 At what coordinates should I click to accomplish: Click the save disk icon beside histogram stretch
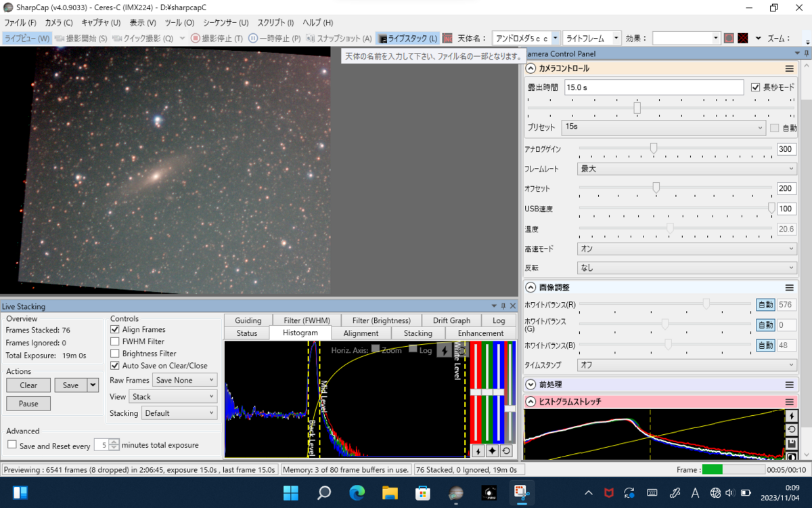click(792, 443)
